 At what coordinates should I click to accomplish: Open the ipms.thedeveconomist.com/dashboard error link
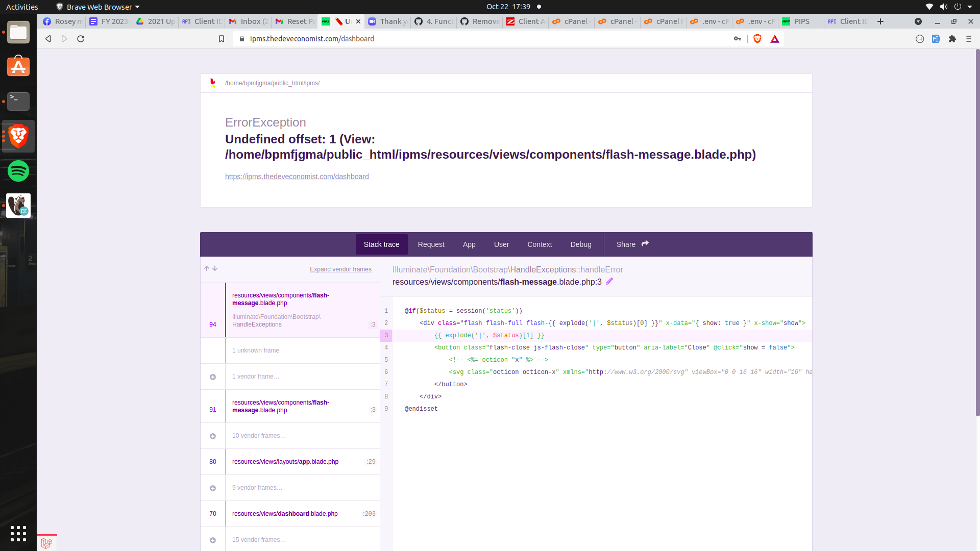tap(297, 177)
